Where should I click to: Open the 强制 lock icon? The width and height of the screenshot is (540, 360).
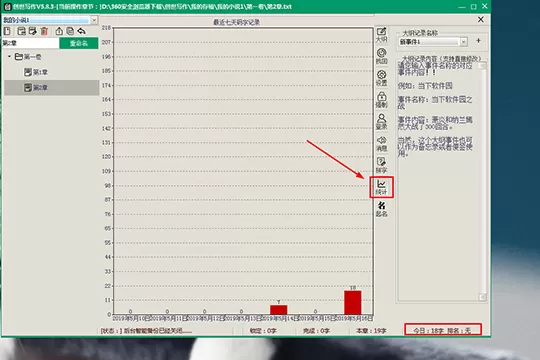click(381, 100)
